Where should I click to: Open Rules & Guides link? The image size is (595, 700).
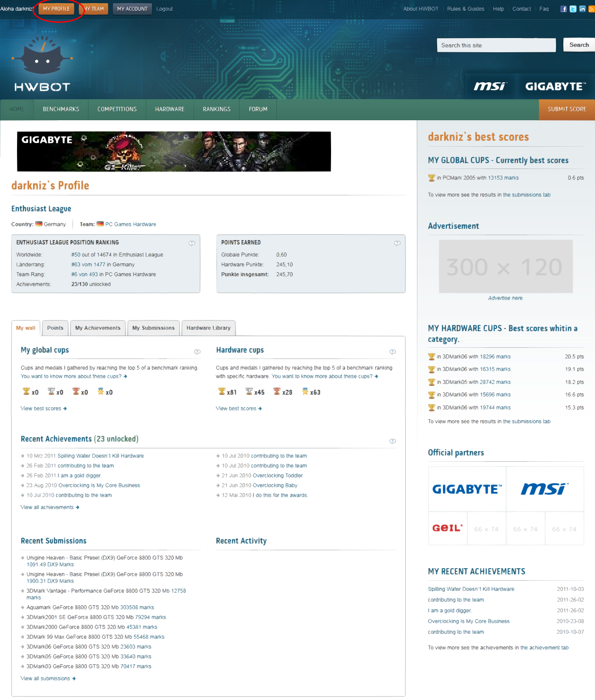pos(466,9)
